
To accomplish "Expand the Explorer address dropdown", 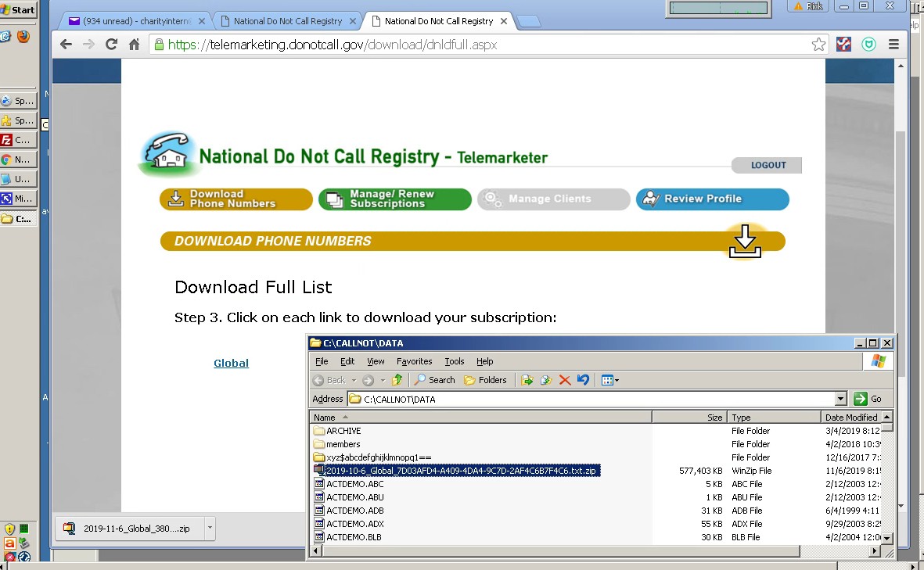I will [x=841, y=400].
